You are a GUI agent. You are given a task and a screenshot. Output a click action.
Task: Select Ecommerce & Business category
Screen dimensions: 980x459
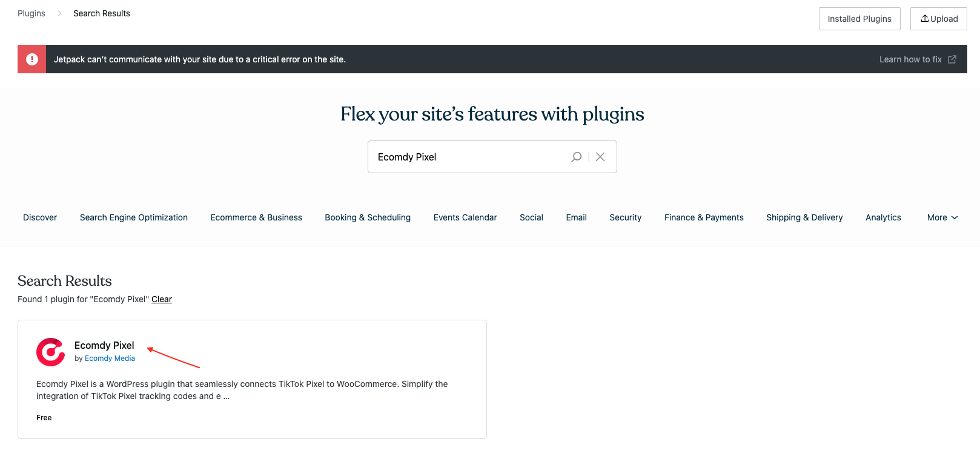(x=256, y=217)
